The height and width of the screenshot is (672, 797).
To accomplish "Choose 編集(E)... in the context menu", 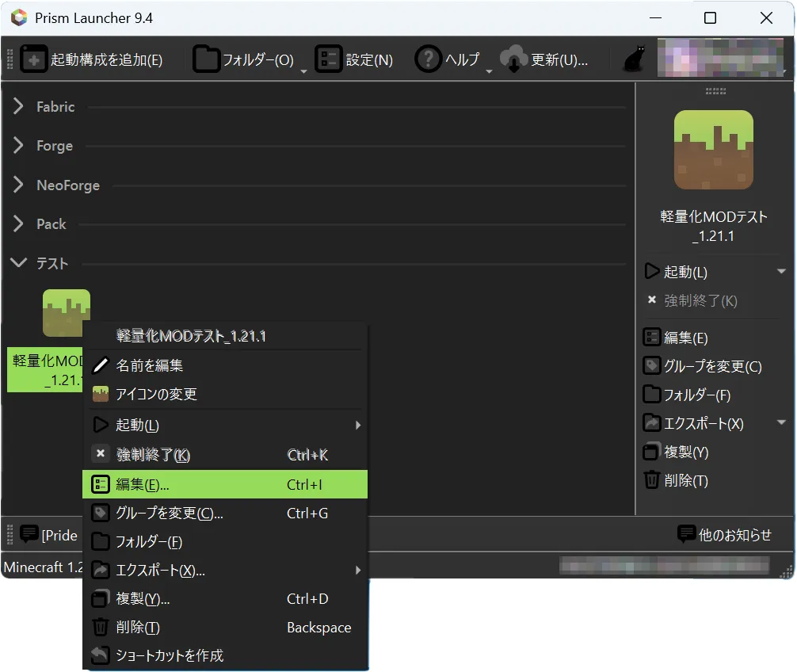I will pos(143,485).
